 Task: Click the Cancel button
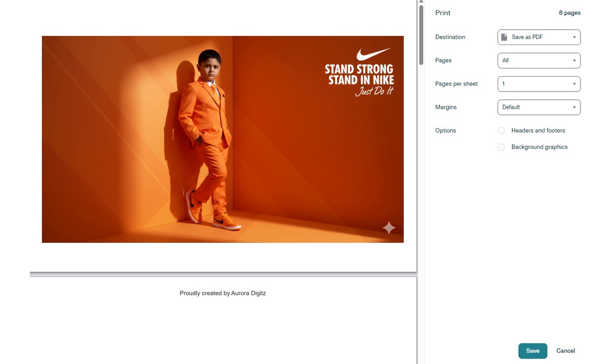[x=566, y=351]
